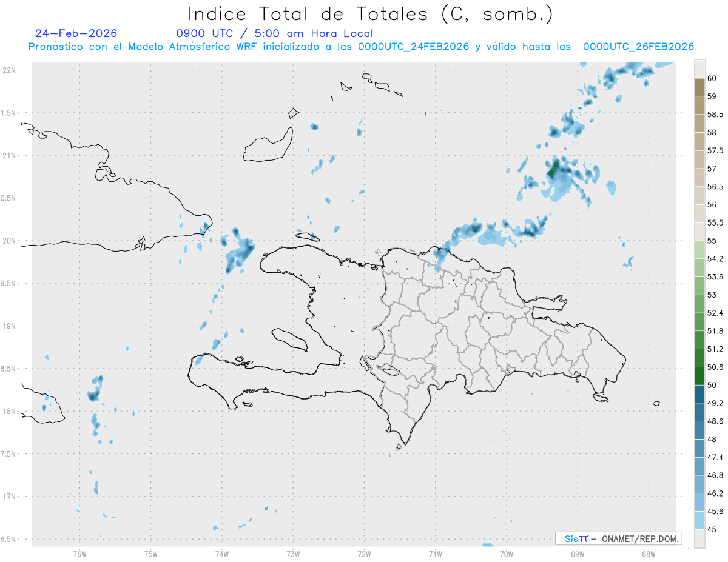Click the '53.6' colorbar value
Screen dimensions: 728x562
coord(715,277)
